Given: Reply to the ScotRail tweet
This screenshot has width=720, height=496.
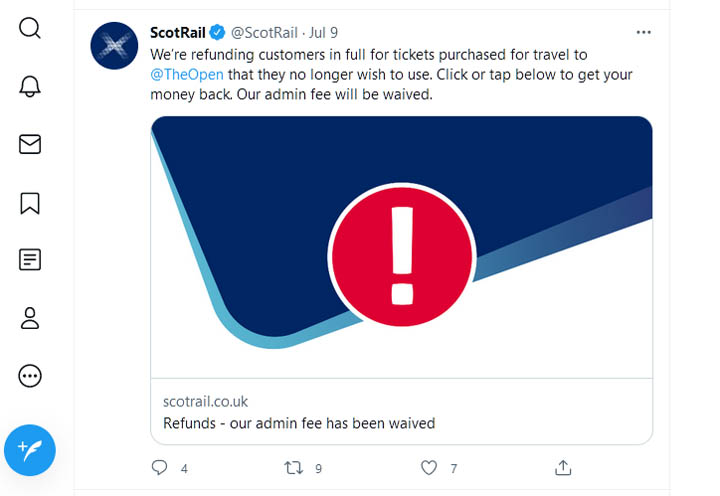Looking at the screenshot, I should pos(159,468).
